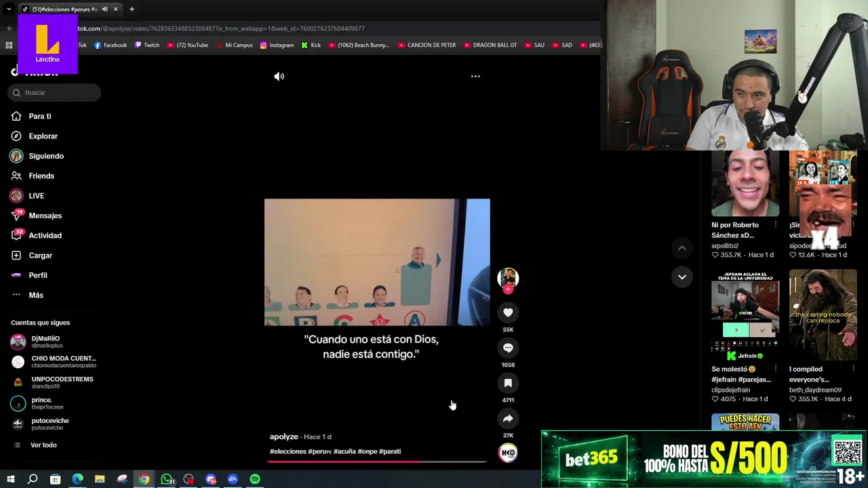Save video with the bookmark icon
Image resolution: width=868 pixels, height=488 pixels.
click(x=508, y=383)
